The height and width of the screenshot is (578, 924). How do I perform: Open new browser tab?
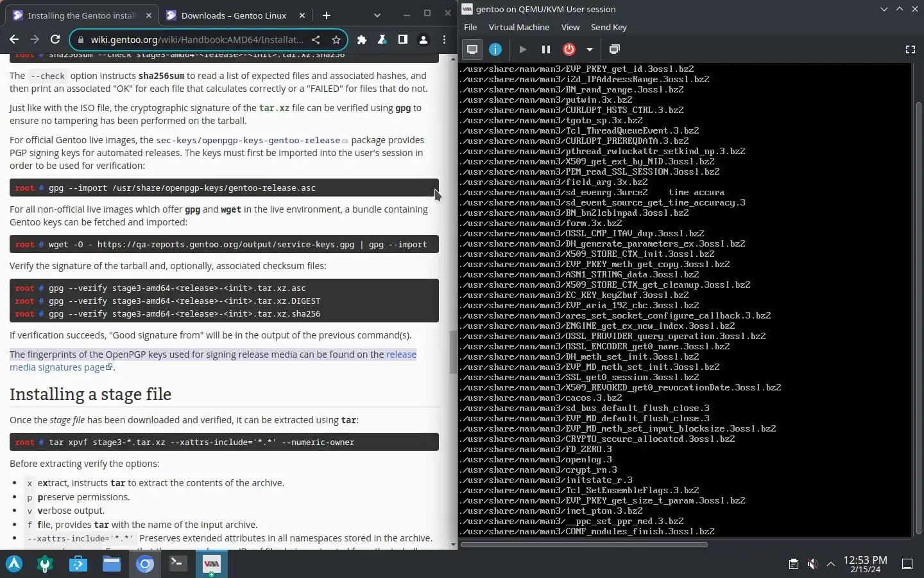coord(326,15)
